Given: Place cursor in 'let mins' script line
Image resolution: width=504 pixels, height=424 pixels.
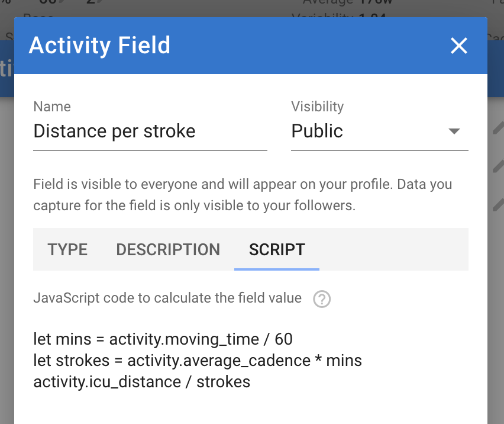Looking at the screenshot, I should [x=163, y=339].
